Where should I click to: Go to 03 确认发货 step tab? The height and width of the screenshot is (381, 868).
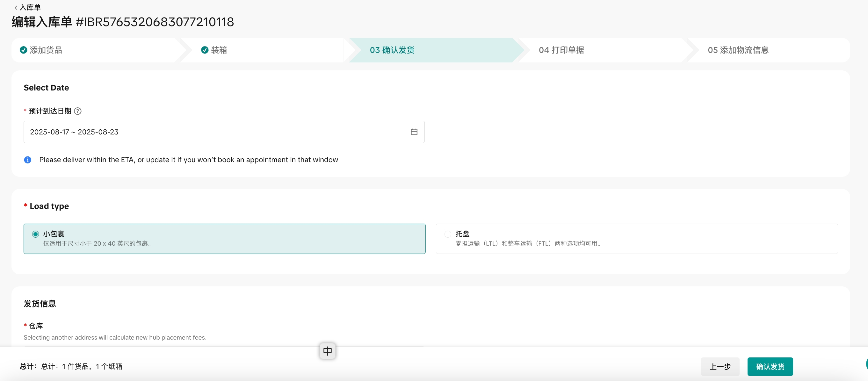tap(392, 50)
